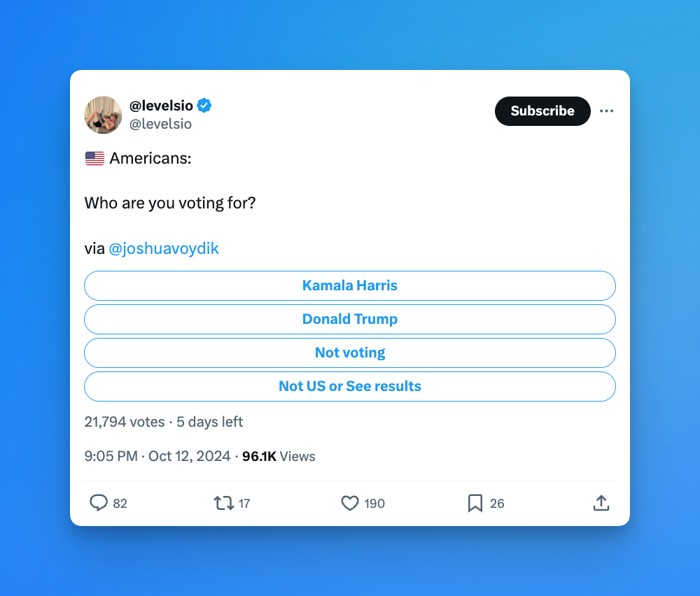The width and height of the screenshot is (700, 596).
Task: Click the verified blue checkmark badge
Action: tap(203, 105)
